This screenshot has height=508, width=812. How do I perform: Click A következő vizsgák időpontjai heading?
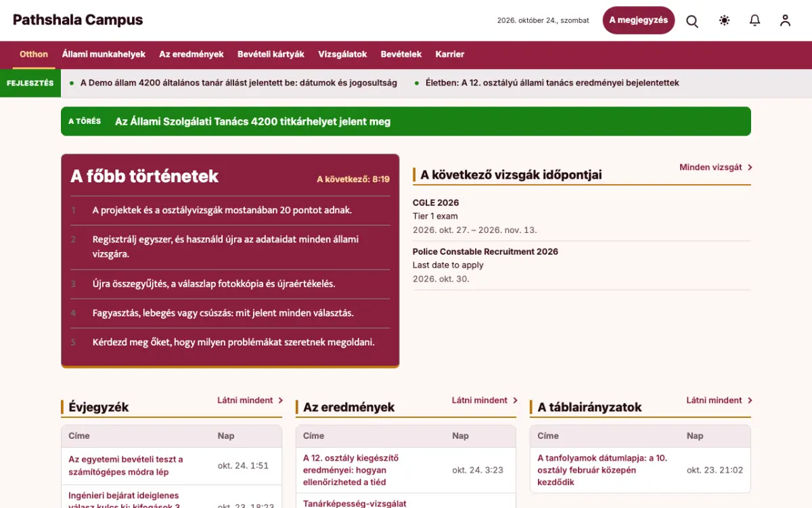point(511,175)
